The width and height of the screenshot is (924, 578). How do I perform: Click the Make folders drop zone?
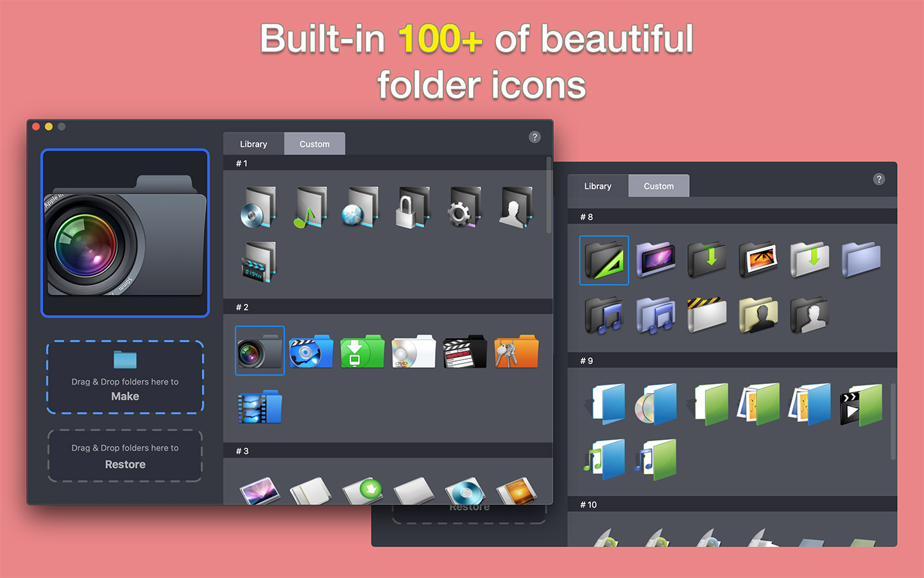[x=125, y=377]
